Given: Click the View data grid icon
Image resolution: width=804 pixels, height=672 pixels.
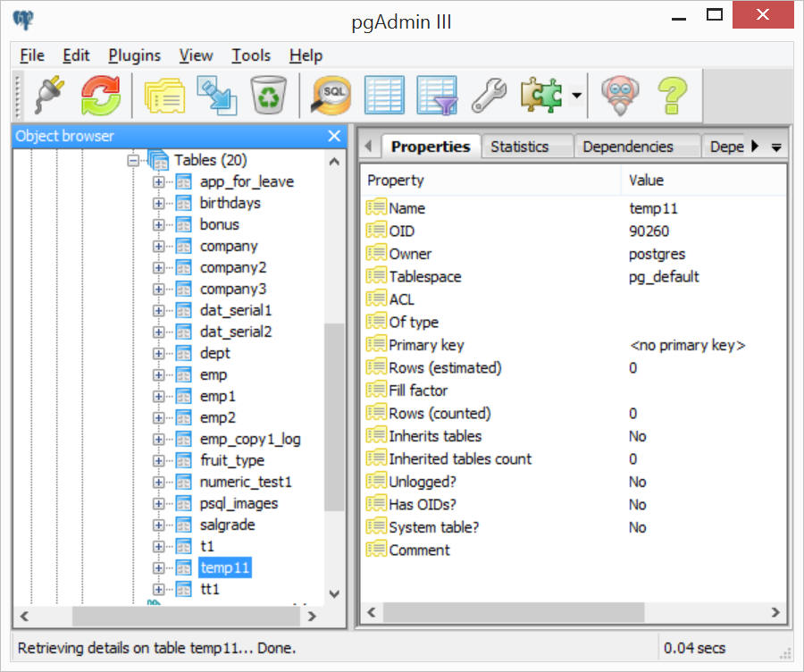Looking at the screenshot, I should (x=384, y=95).
